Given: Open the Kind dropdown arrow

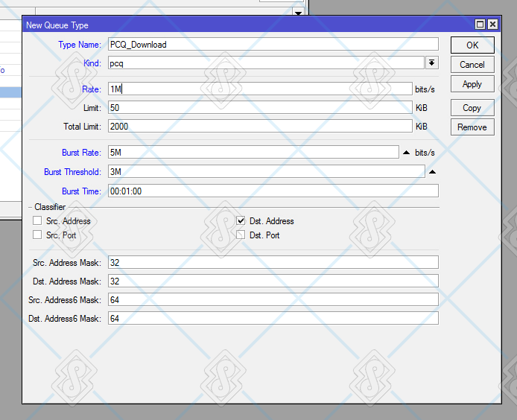Looking at the screenshot, I should 431,63.
